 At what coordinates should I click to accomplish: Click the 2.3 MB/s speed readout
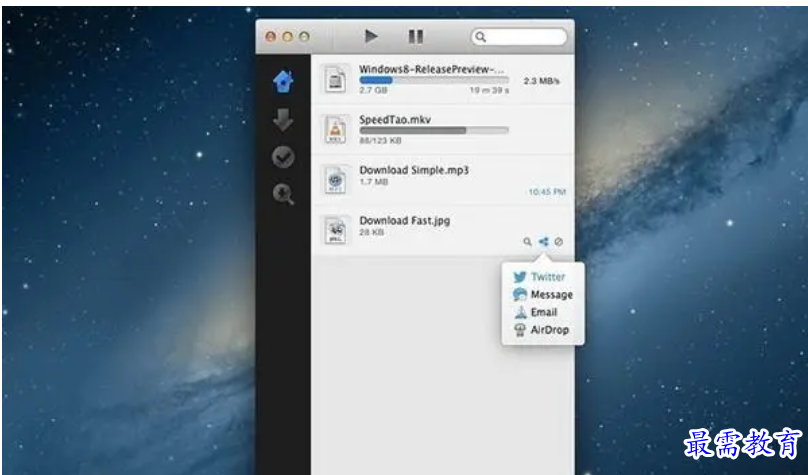coord(542,81)
